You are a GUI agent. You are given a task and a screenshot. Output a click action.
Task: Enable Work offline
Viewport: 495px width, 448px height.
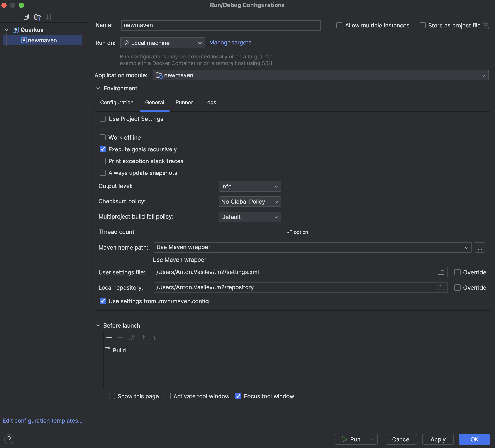103,137
